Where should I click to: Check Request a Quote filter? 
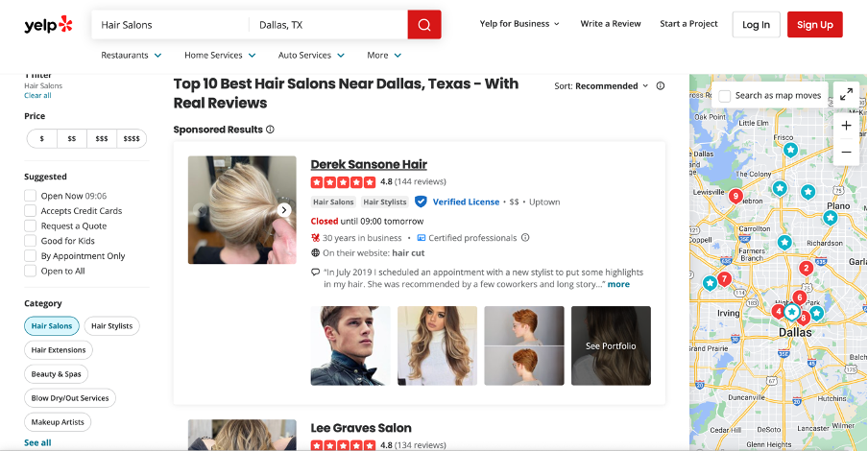tap(30, 225)
